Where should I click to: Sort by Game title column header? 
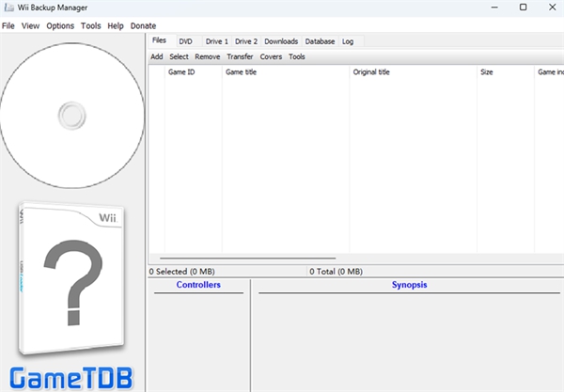[242, 71]
